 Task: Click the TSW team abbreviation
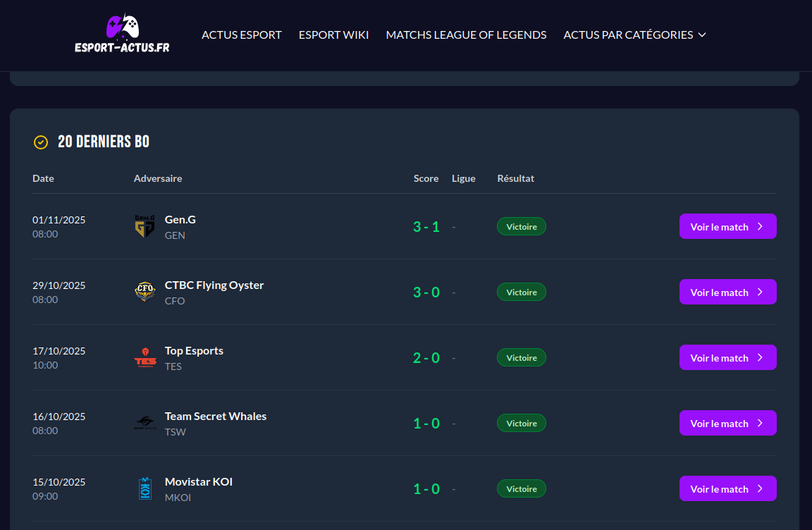(175, 431)
